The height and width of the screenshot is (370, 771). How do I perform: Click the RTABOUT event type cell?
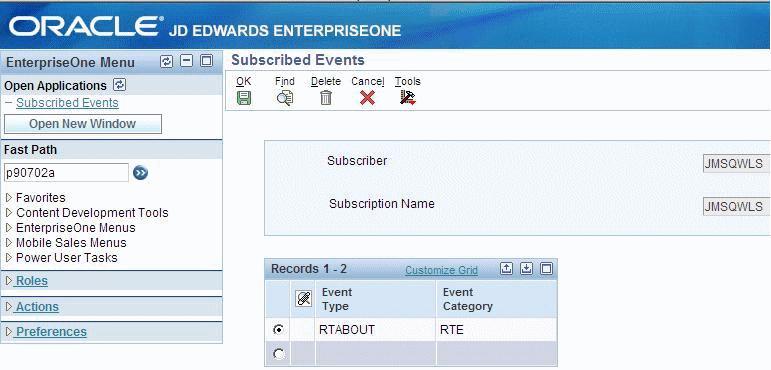[x=375, y=330]
